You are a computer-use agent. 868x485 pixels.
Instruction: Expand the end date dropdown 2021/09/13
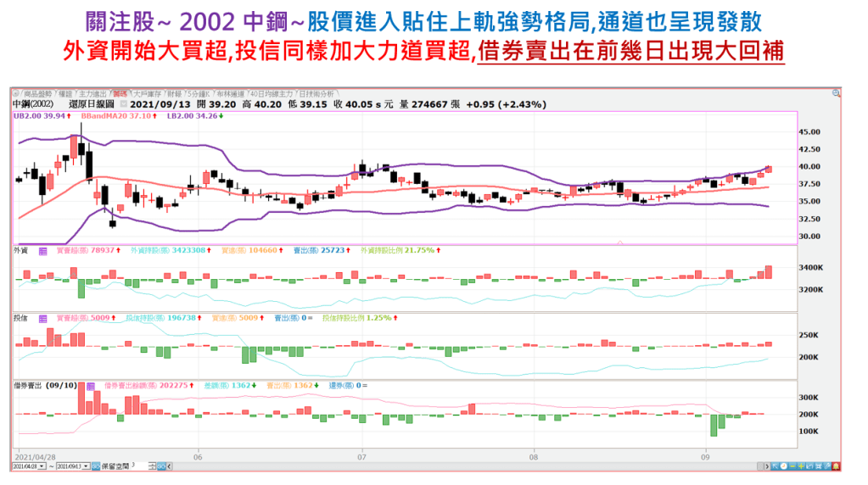pyautogui.click(x=87, y=466)
